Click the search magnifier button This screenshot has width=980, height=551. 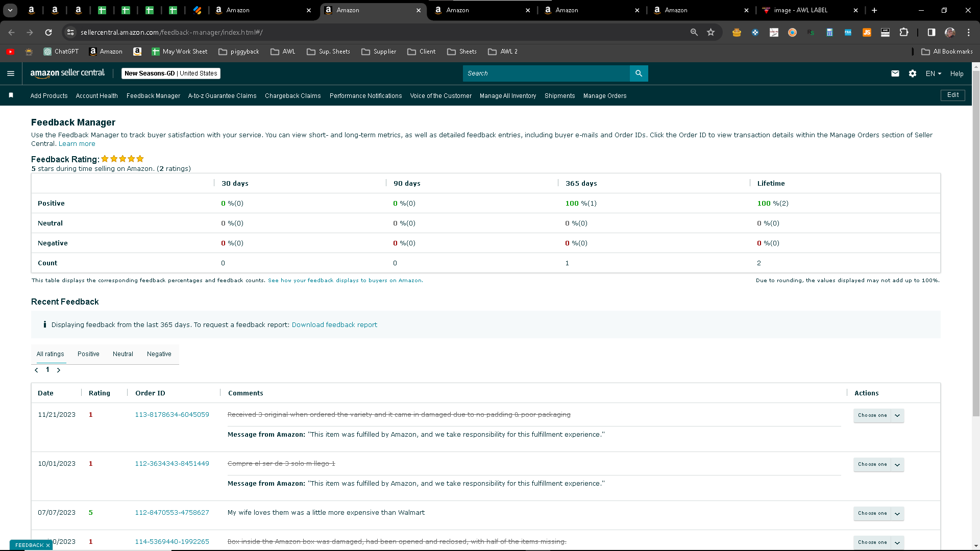639,73
